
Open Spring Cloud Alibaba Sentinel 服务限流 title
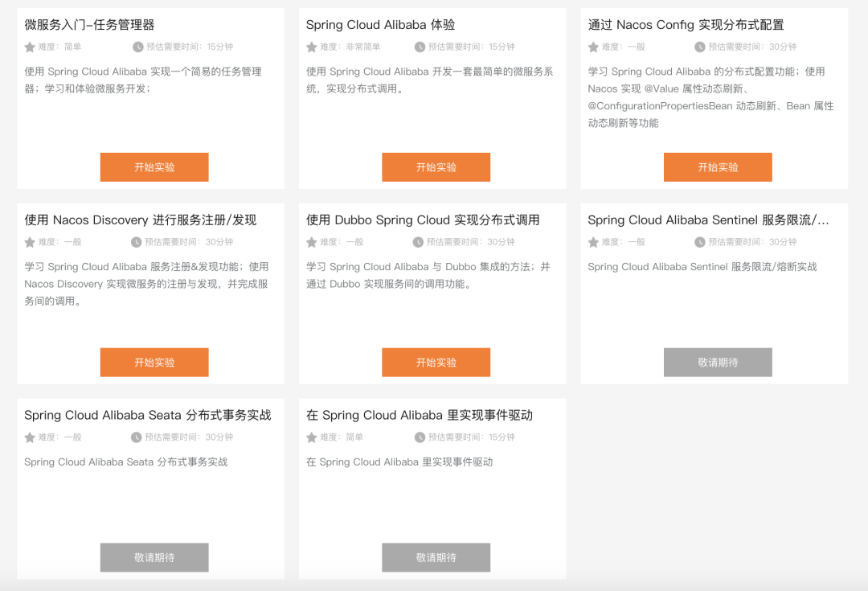coord(709,220)
